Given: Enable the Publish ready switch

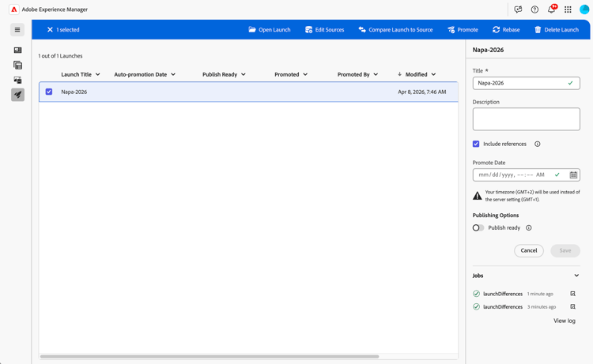Looking at the screenshot, I should [478, 227].
